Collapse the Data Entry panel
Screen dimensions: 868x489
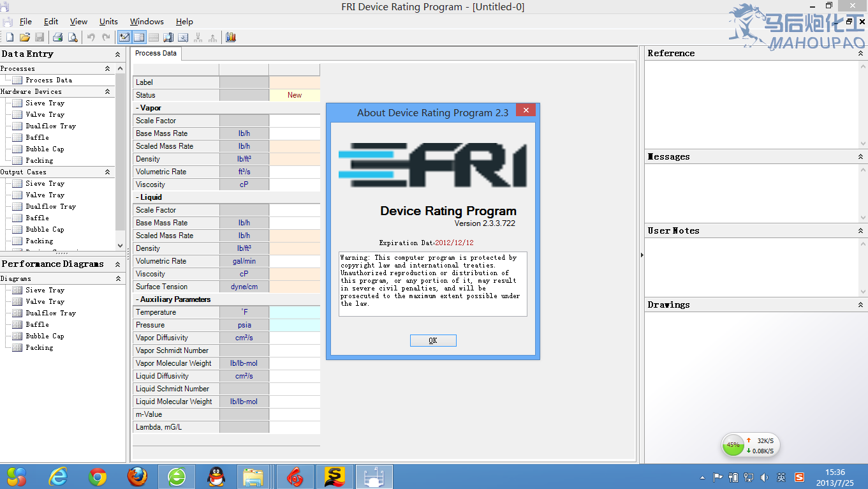[x=117, y=55]
